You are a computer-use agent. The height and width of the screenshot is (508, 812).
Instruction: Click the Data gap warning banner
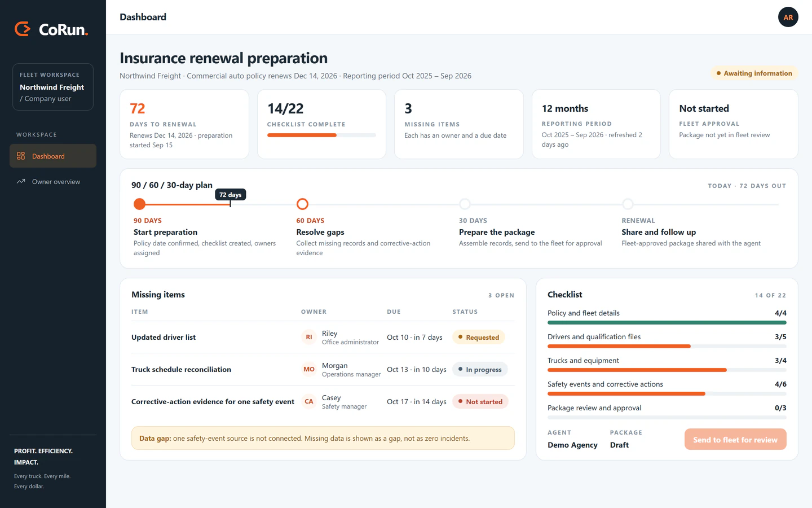(x=323, y=438)
